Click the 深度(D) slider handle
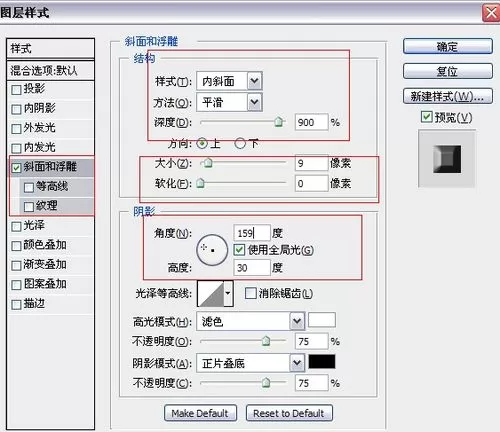The height and width of the screenshot is (432, 500). (x=279, y=122)
